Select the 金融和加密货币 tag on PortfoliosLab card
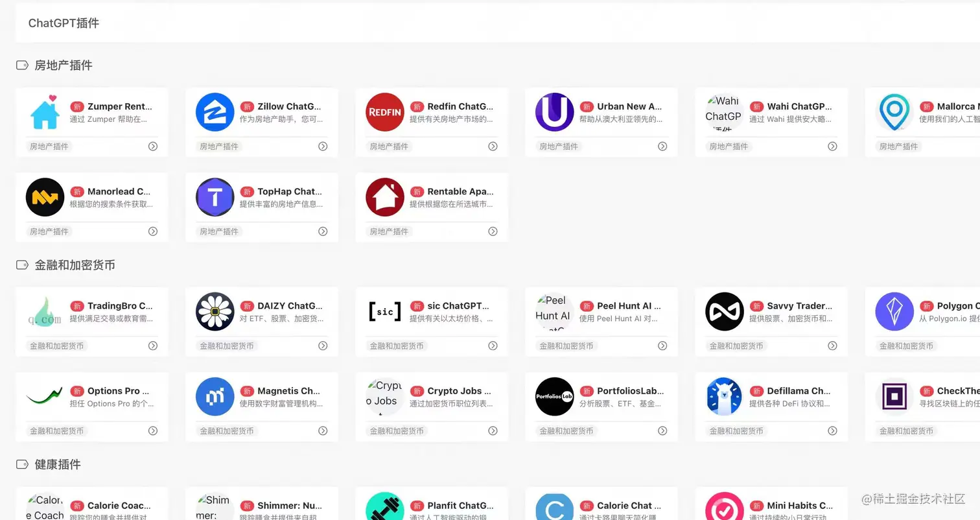The image size is (980, 520). [566, 431]
